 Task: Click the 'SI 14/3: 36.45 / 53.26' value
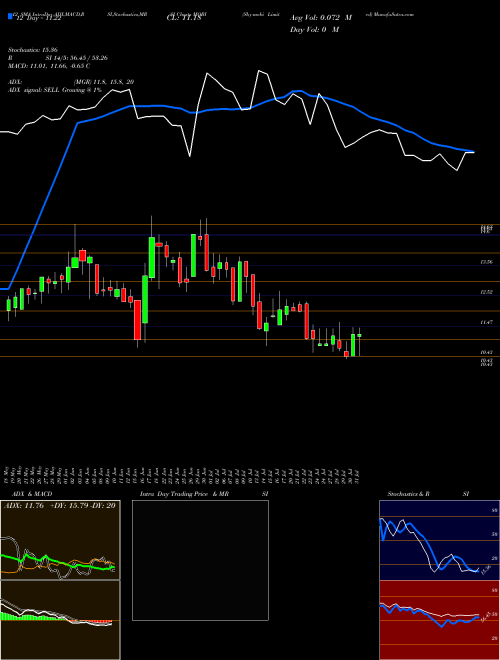click(77, 58)
